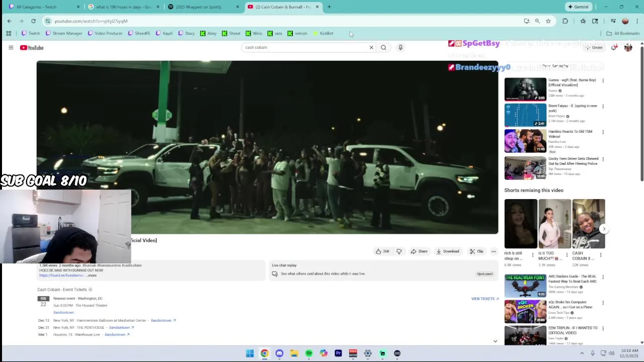Dislike the video with thumbs down
The height and width of the screenshot is (362, 644).
click(x=399, y=251)
